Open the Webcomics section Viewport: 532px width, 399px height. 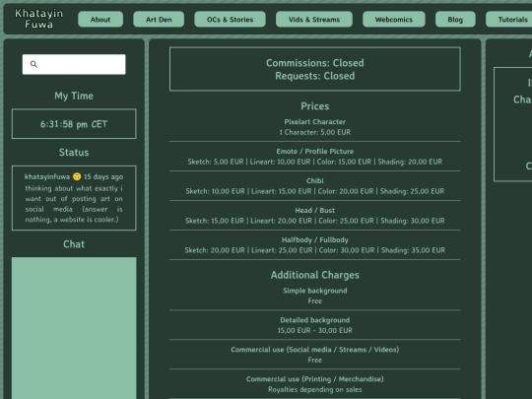point(394,20)
